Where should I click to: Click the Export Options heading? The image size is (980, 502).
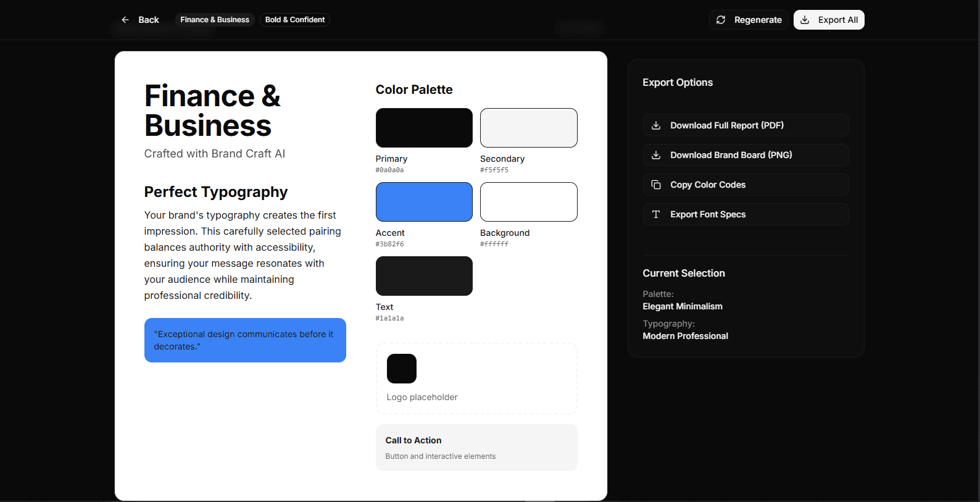678,82
